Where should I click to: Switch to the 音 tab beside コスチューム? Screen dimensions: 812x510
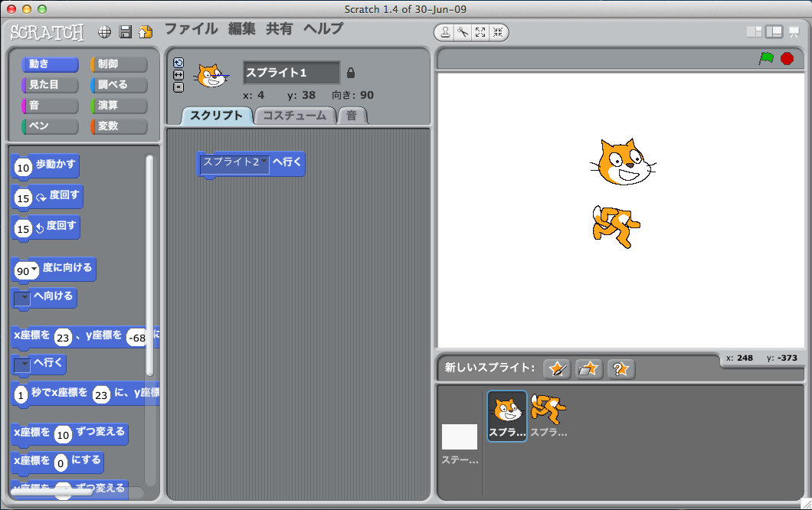[x=352, y=116]
